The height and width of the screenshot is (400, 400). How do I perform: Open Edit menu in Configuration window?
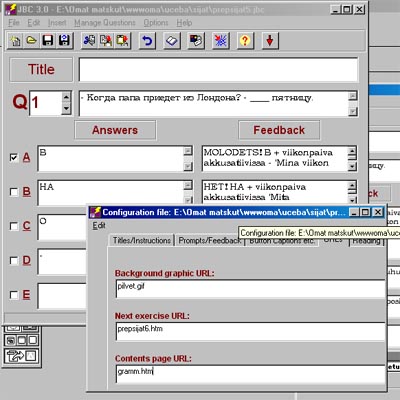coord(99,226)
